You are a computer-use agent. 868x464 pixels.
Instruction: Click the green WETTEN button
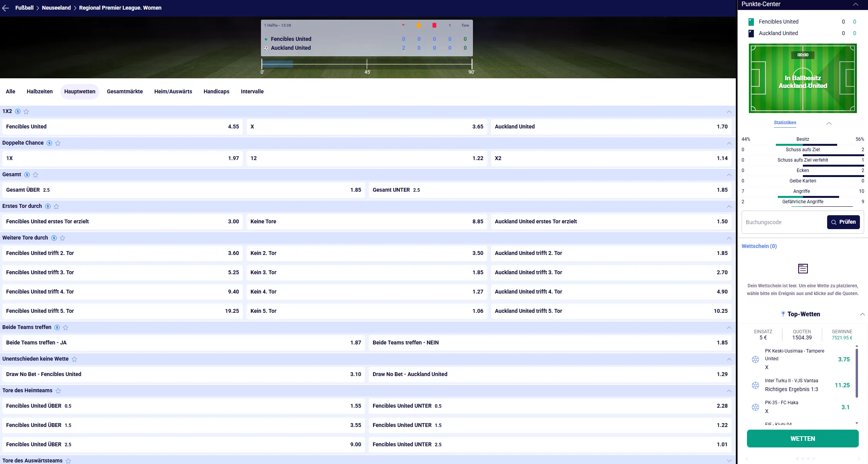coord(802,439)
